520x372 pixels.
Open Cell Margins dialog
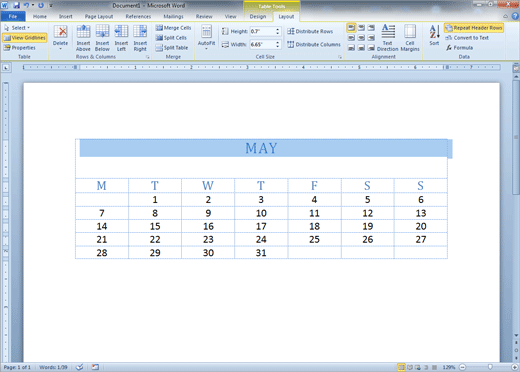click(410, 38)
